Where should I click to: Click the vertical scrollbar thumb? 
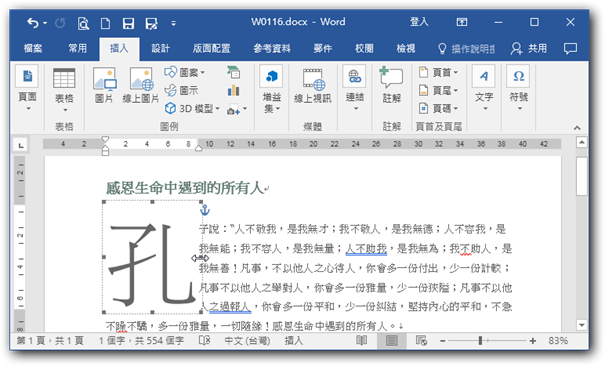[x=581, y=176]
